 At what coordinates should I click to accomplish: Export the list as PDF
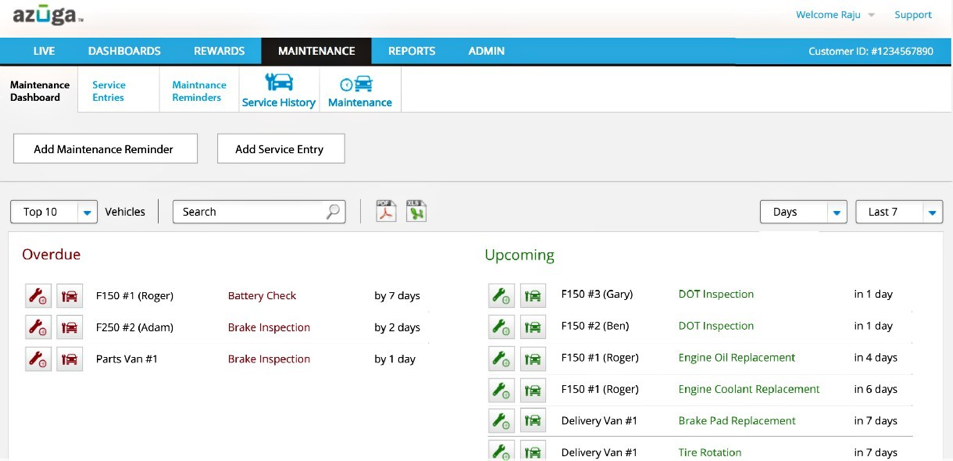[386, 211]
